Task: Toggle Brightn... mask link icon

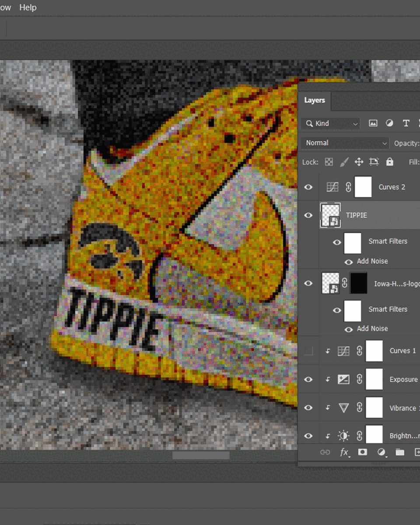Action: pyautogui.click(x=359, y=436)
